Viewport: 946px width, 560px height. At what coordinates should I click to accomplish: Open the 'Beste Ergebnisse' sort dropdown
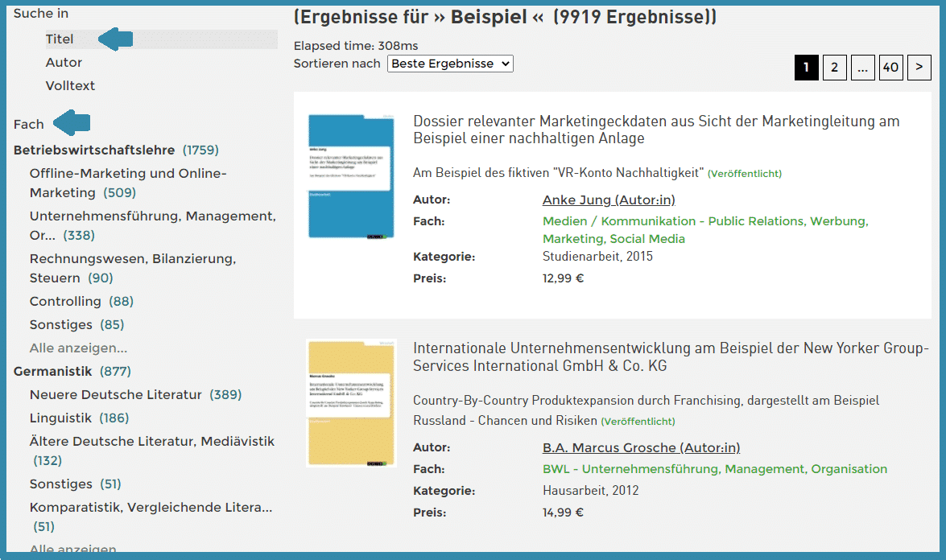[450, 64]
